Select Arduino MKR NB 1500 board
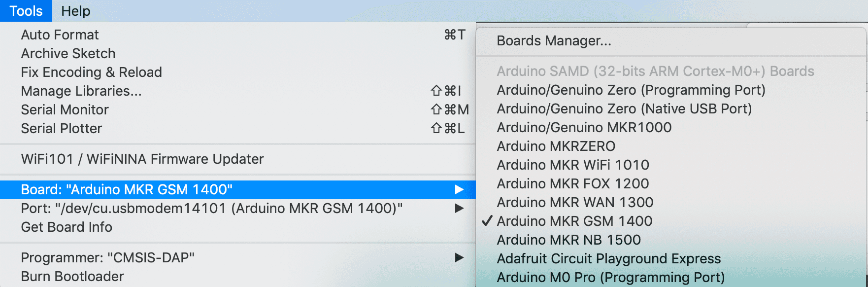Screen dimensions: 868x287 568,240
